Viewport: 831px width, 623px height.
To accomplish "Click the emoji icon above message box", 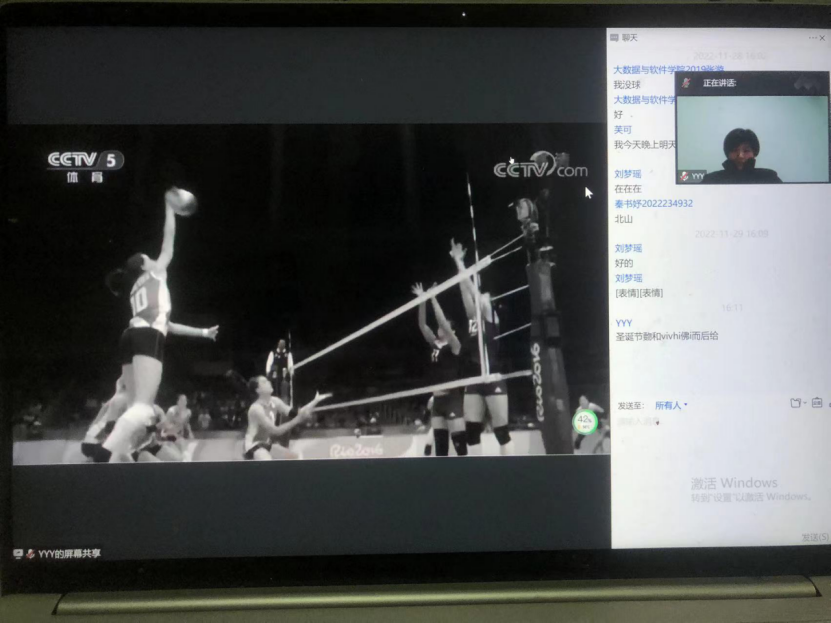I will click(x=817, y=404).
